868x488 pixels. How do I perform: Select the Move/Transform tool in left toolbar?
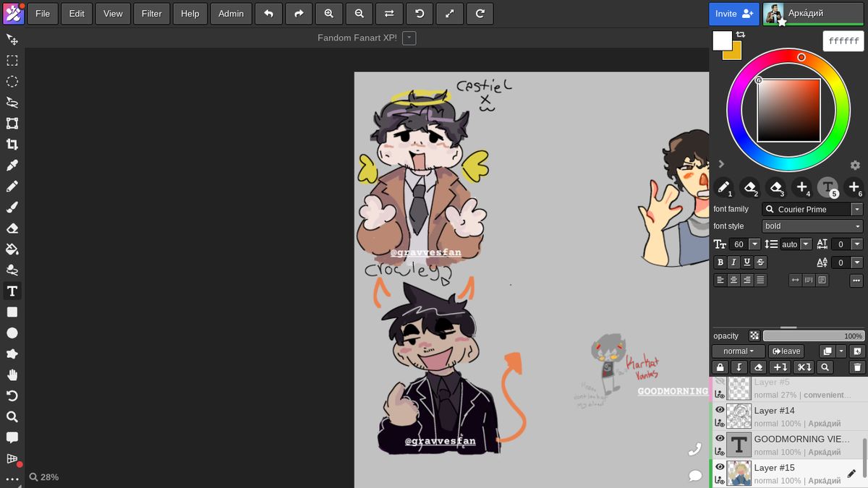click(12, 39)
